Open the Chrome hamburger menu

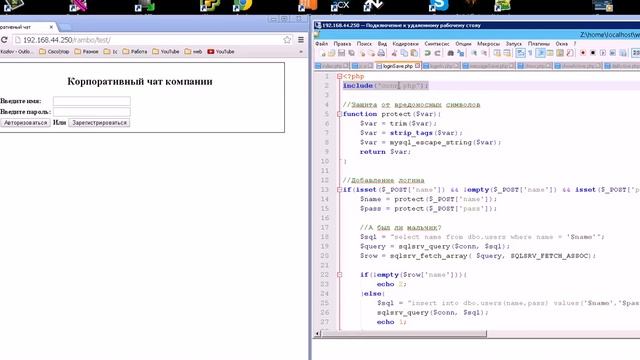tap(301, 40)
